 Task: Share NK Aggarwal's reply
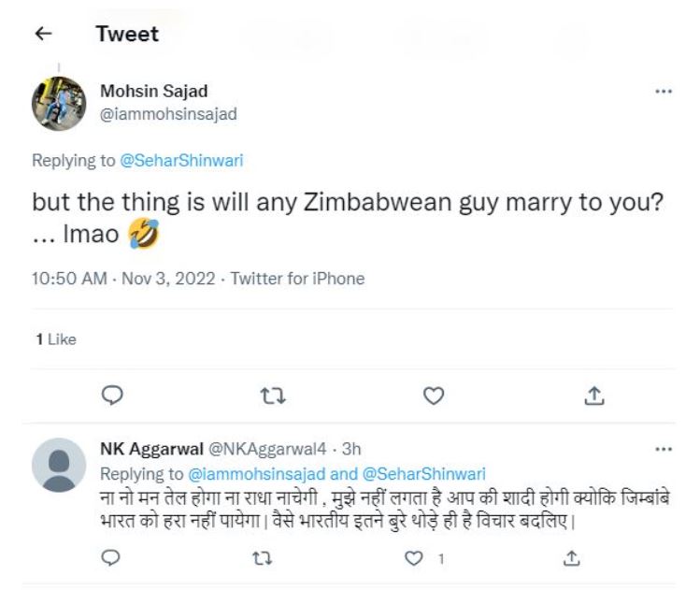tap(570, 558)
